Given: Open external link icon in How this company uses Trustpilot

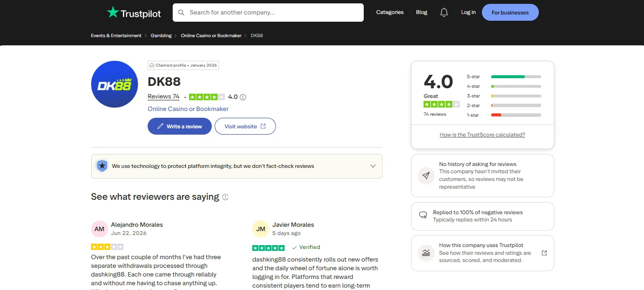Looking at the screenshot, I should point(544,253).
